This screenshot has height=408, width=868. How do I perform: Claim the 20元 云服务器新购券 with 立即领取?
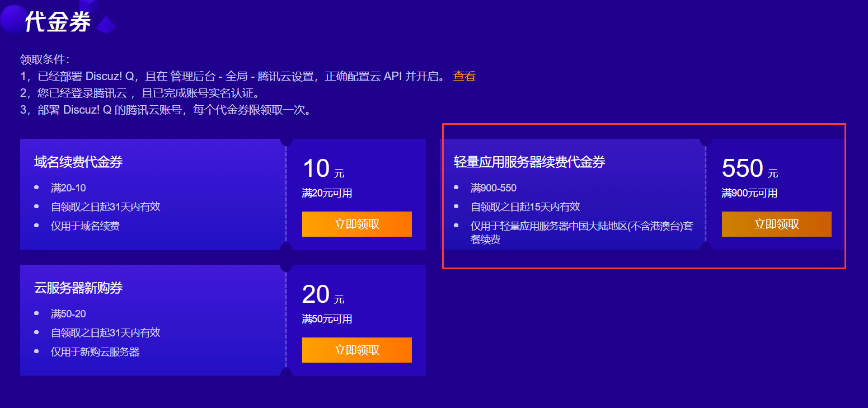pyautogui.click(x=357, y=350)
